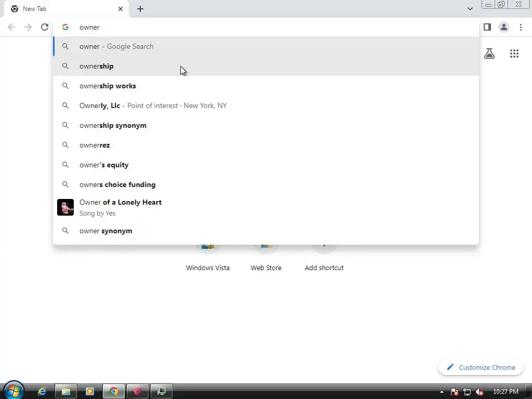
Task: Launch Internet Explorer from taskbar
Action: [42, 392]
